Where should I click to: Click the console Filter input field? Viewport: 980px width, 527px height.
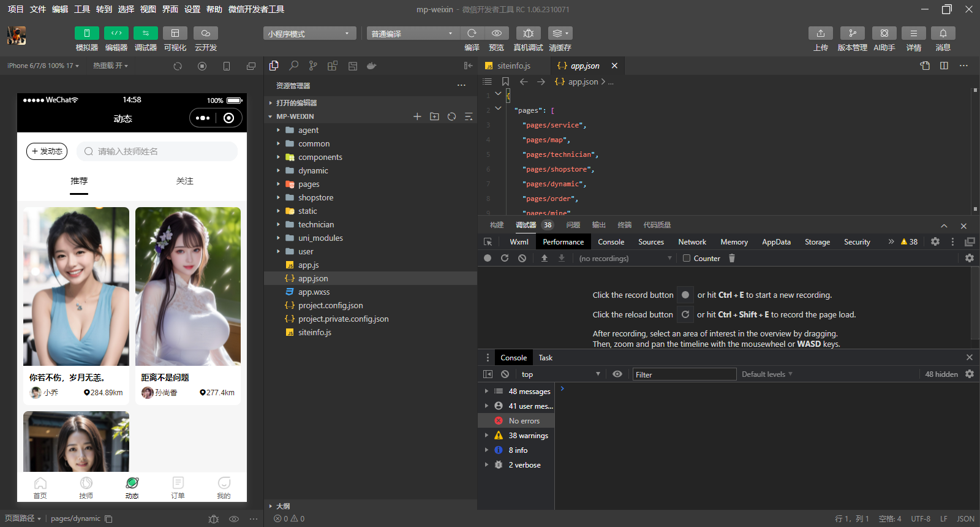tap(684, 374)
